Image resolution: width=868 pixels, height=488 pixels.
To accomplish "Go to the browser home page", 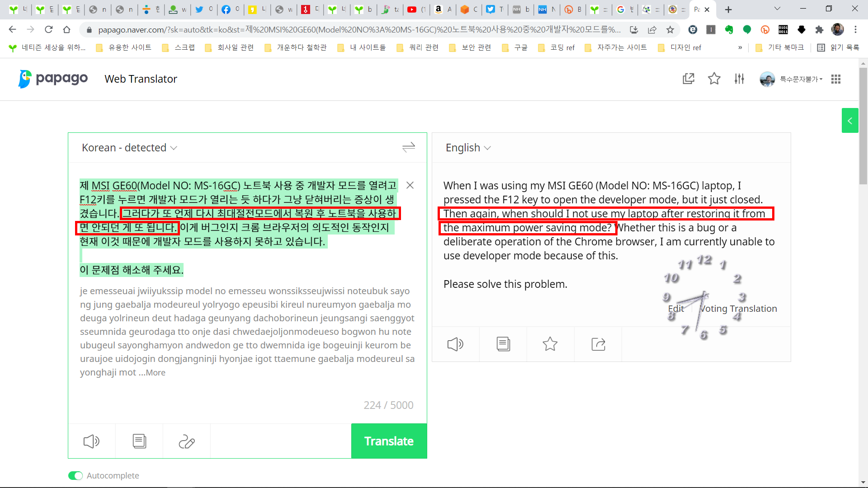I will 66,29.
